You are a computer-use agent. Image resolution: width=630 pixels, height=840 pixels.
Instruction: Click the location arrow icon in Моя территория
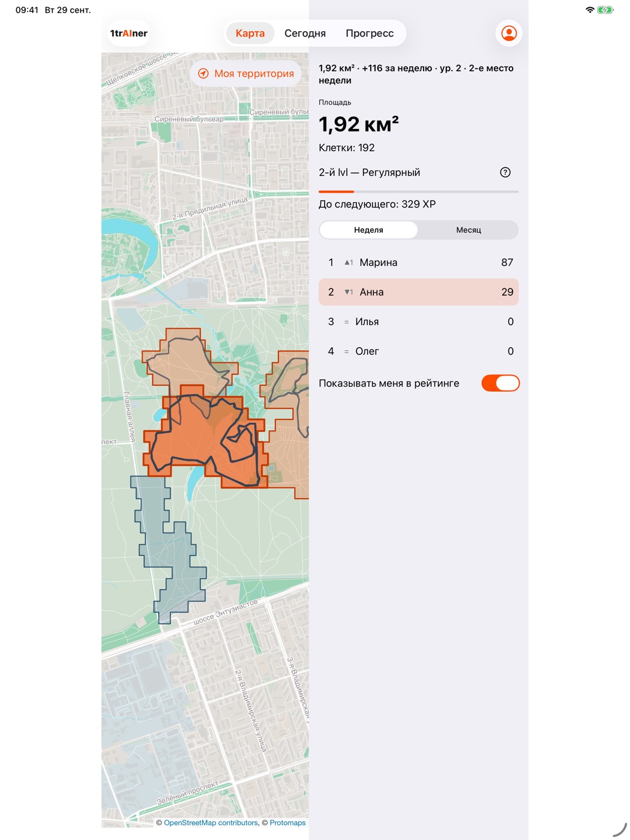point(203,73)
